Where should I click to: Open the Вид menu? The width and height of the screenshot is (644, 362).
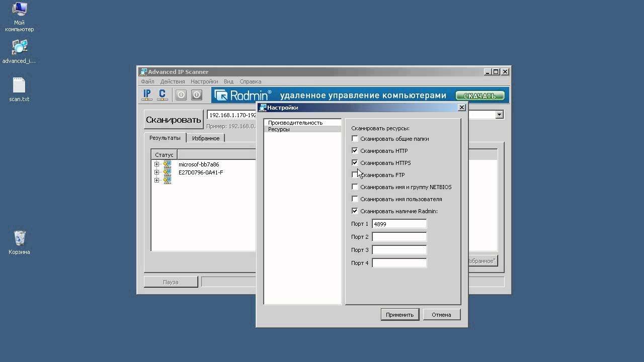[228, 81]
